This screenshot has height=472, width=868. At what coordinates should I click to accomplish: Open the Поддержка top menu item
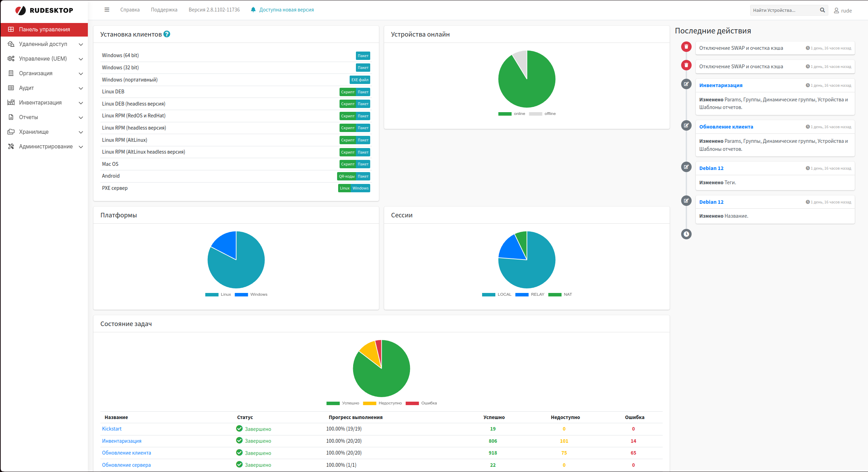point(164,10)
